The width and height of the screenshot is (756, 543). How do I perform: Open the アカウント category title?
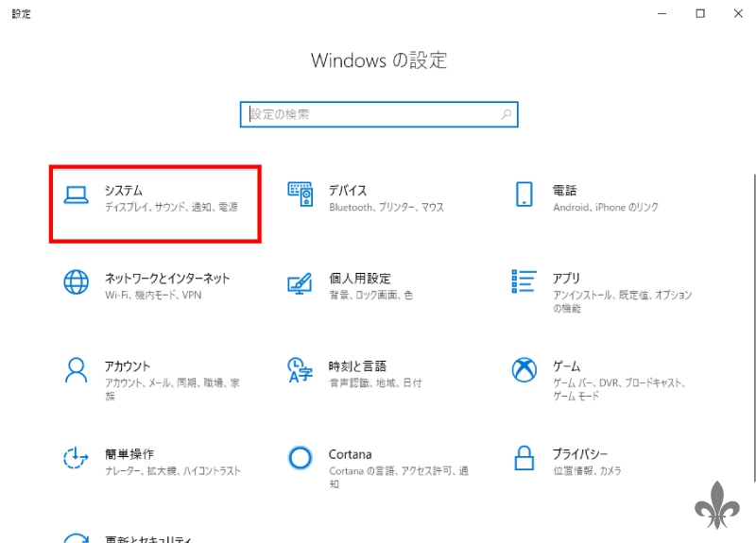tap(128, 366)
